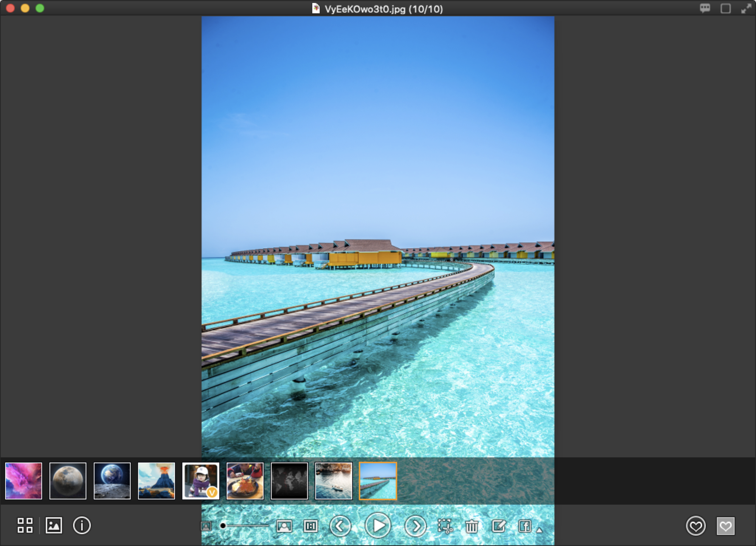Select the Earth from moon thumbnail
This screenshot has height=546, width=756.
point(112,481)
